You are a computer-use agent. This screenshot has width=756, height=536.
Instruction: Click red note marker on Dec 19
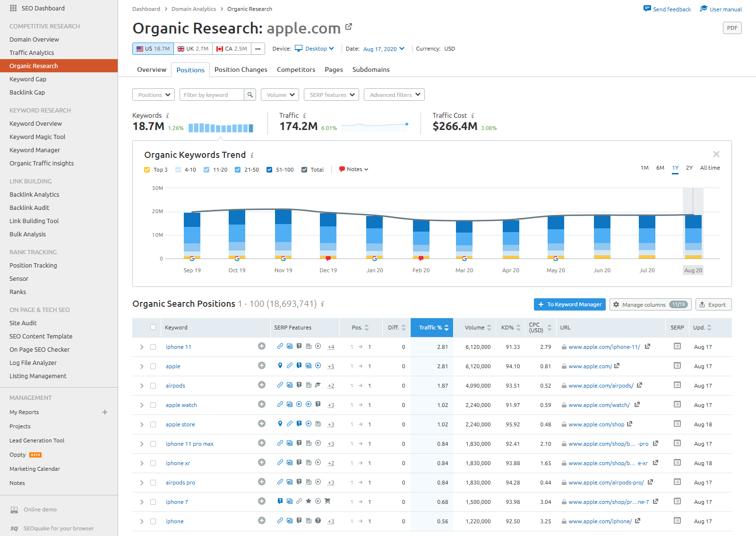328,259
